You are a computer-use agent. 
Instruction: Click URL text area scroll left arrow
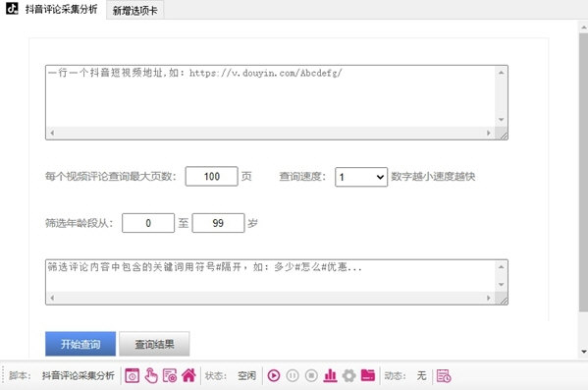(52, 133)
